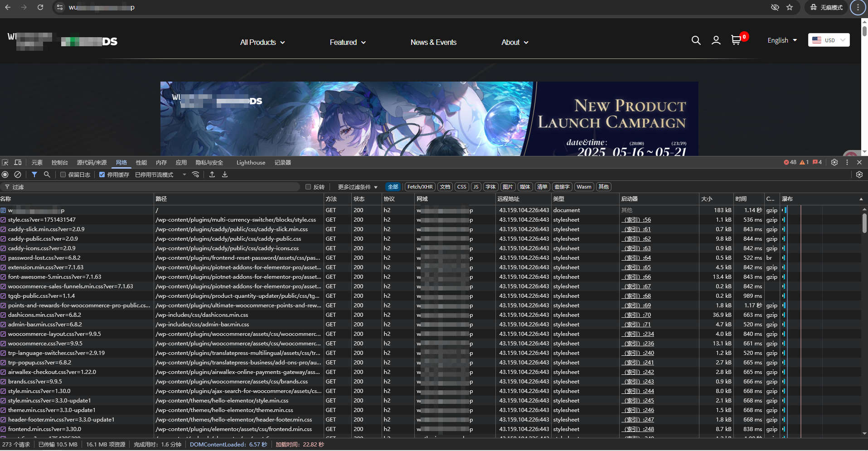The image size is (868, 451).
Task: Clear the network log
Action: coord(18,175)
